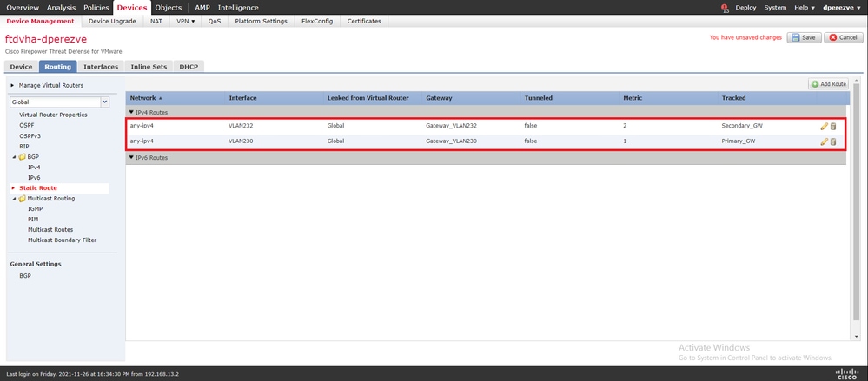868x381 pixels.
Task: Select RIP in routing tree
Action: click(23, 147)
